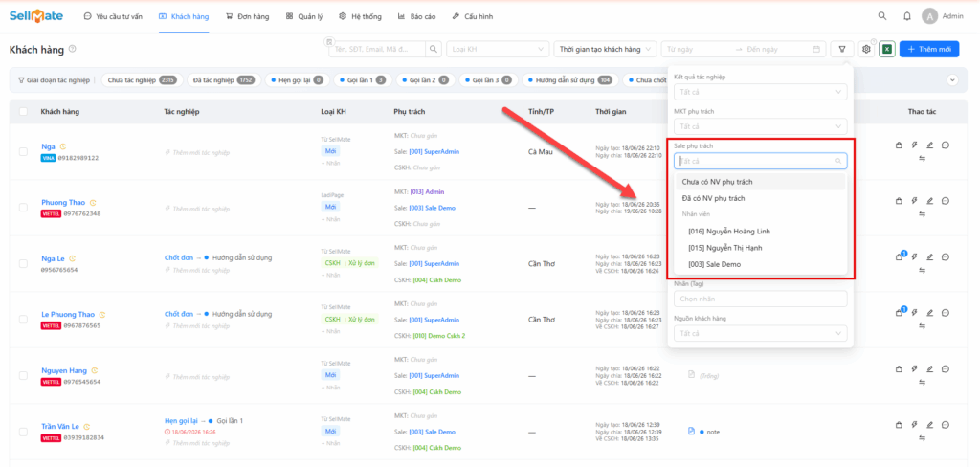Open the MKT phụ trách dropdown

760,126
